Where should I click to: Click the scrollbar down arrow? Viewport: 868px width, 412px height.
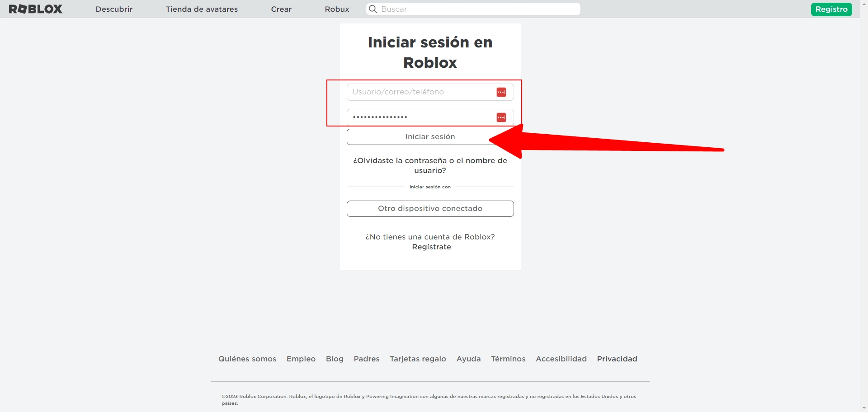(x=864, y=408)
